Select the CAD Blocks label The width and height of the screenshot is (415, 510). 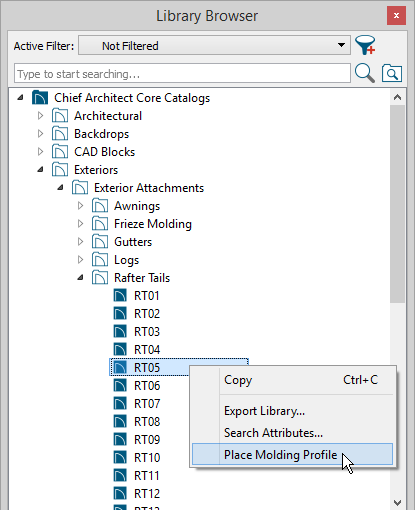tap(104, 152)
